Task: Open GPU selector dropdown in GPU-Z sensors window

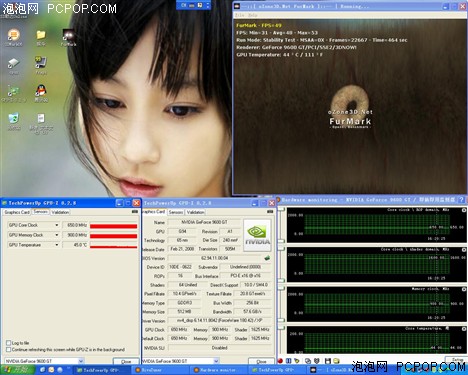Action: (81, 361)
